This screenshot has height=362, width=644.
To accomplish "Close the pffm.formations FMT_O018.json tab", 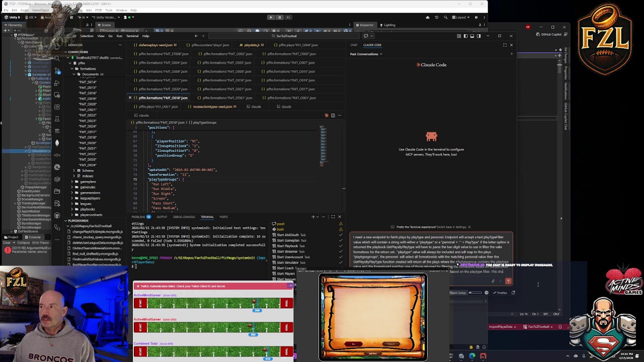I will coord(130,98).
